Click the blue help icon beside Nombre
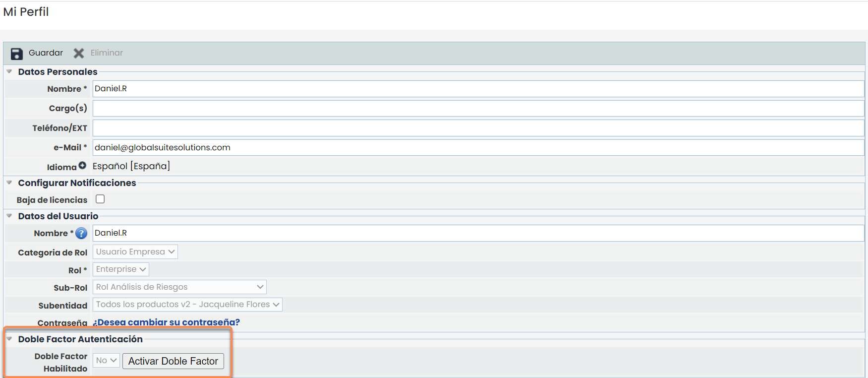868x378 pixels. tap(81, 233)
